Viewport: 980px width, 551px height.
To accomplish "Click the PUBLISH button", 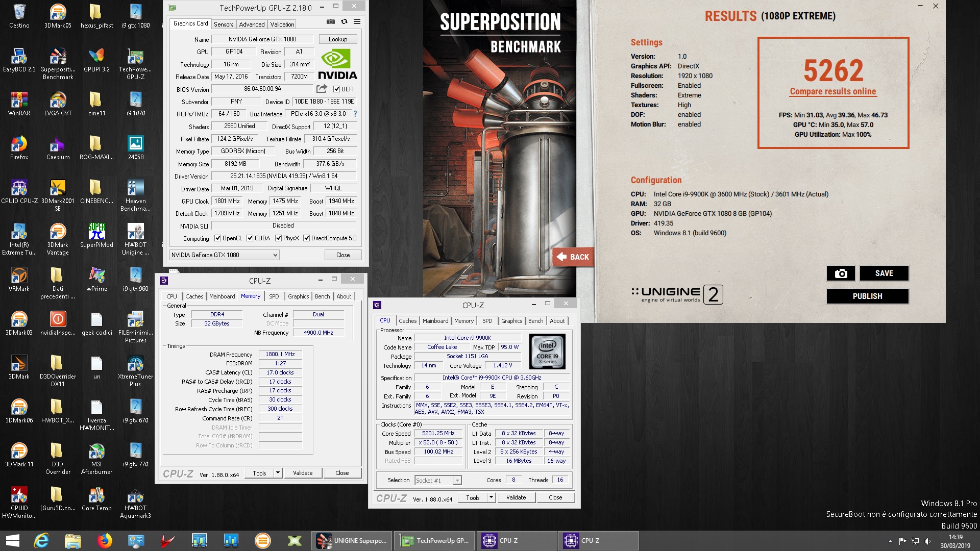I will coord(867,296).
